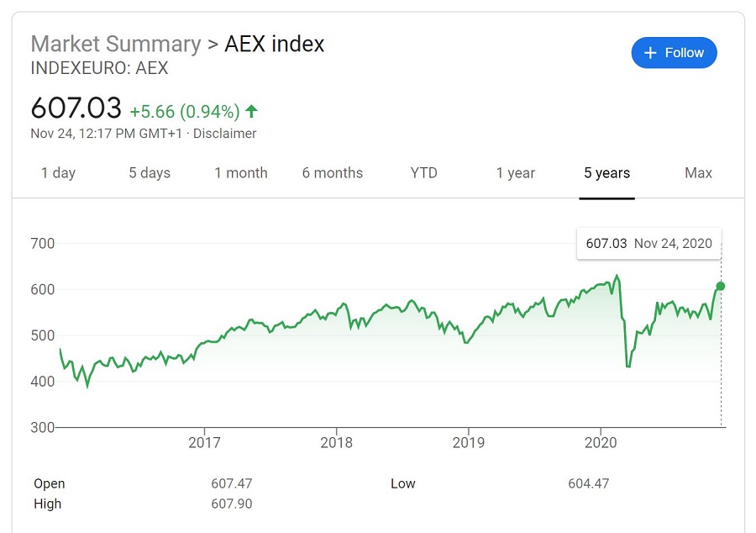
Task: Click the green up arrow icon
Action: [x=251, y=112]
